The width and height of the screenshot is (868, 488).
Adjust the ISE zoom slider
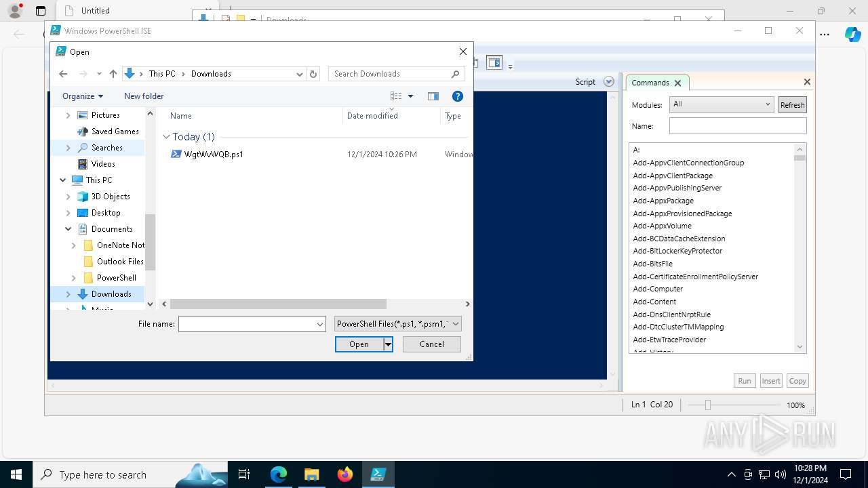coord(708,405)
